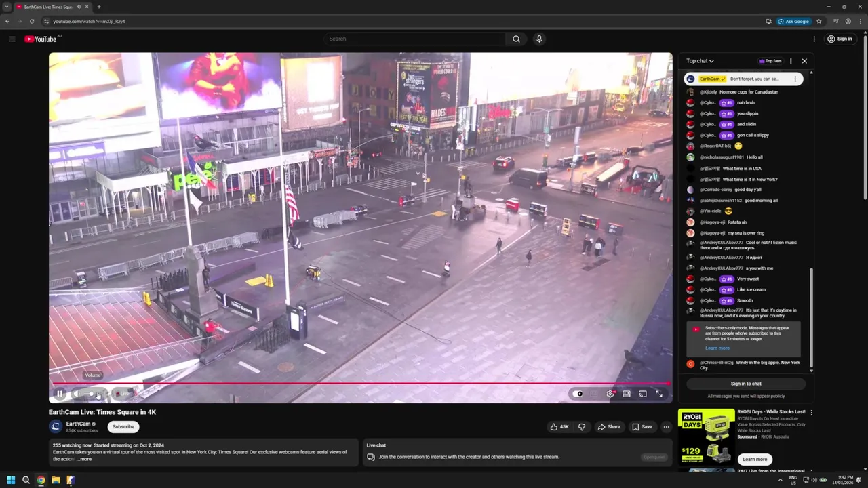Viewport: 868px width, 488px height.
Task: Mute the tab via its audio icon
Action: click(x=79, y=7)
